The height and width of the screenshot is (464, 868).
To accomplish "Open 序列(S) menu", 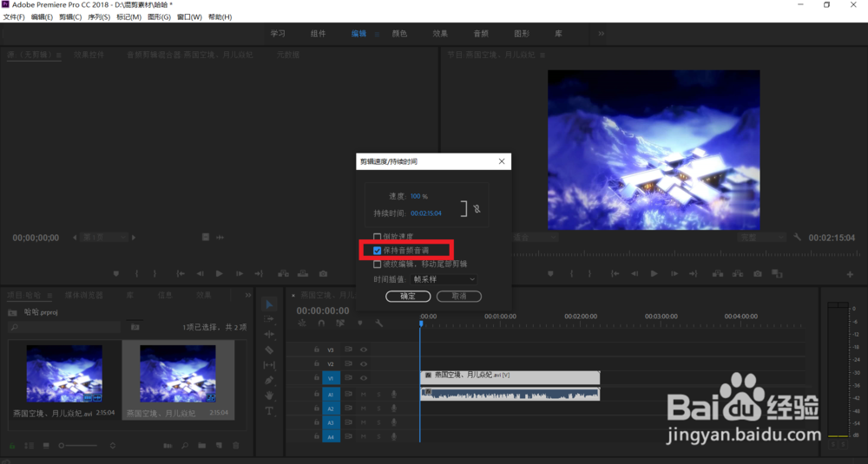I will coord(99,17).
